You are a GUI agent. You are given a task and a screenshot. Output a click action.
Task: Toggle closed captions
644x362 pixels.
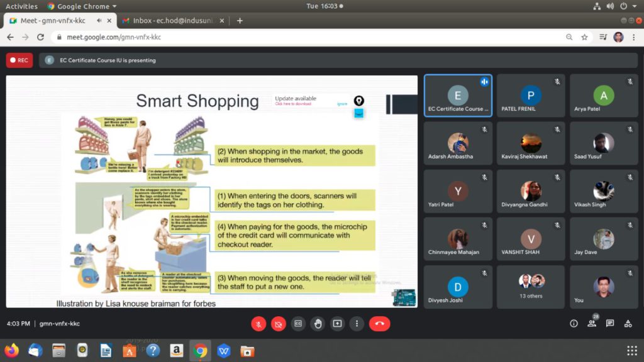click(298, 324)
